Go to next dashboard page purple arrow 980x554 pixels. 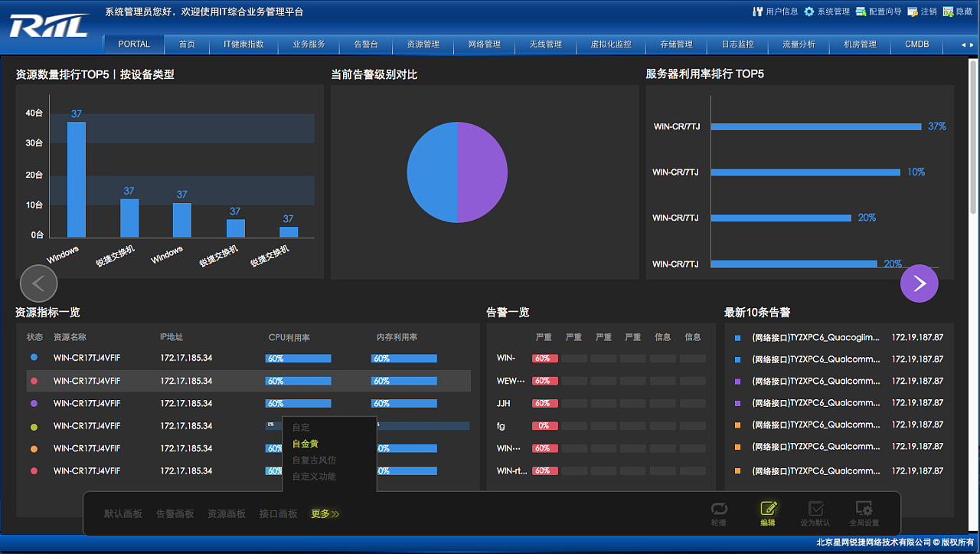pos(920,284)
